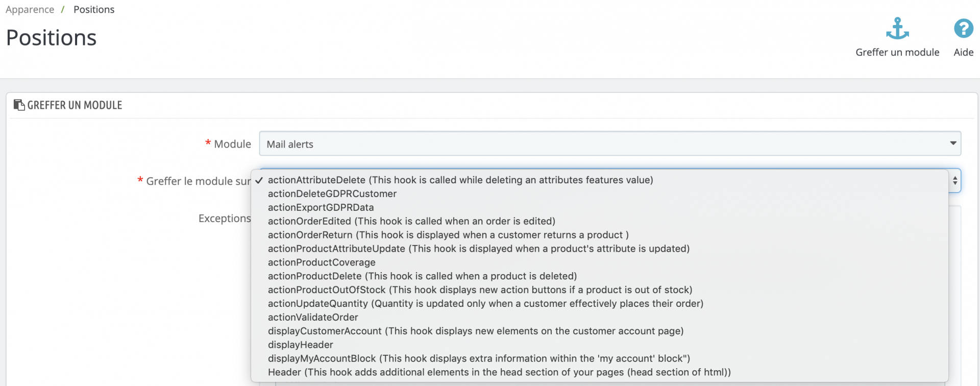980x386 pixels.
Task: Click the Greffer un module panel header icon
Action: [x=19, y=105]
